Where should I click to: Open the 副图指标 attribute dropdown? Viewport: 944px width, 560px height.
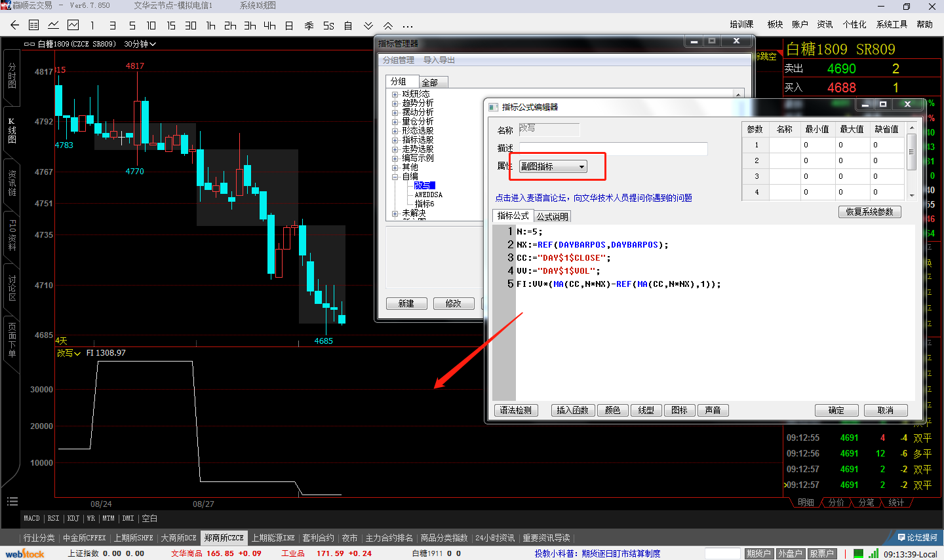pyautogui.click(x=553, y=166)
